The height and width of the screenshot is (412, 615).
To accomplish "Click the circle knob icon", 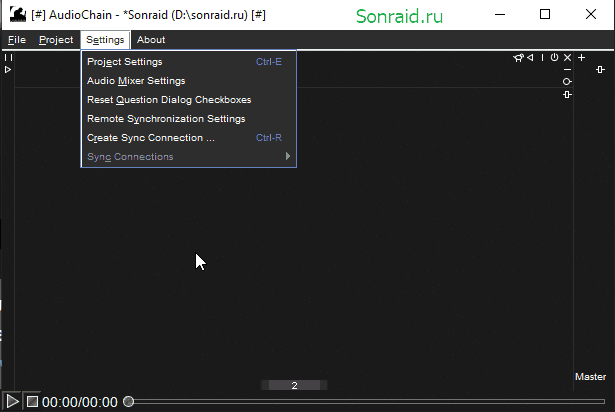I will [567, 82].
